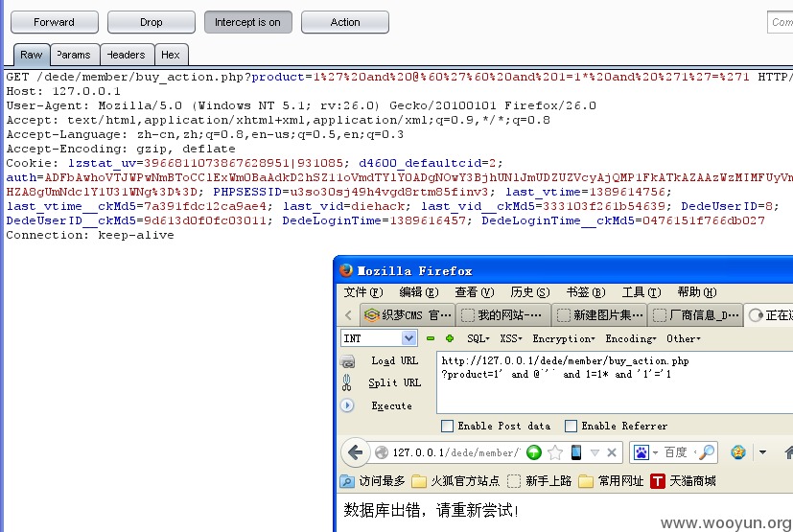793x532 pixels.
Task: Open the 历史(S) menu
Action: [x=530, y=291]
